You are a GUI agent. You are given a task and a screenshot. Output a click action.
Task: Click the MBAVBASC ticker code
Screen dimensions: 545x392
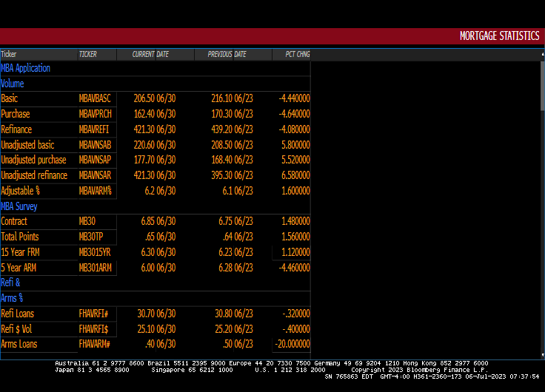[x=95, y=98]
